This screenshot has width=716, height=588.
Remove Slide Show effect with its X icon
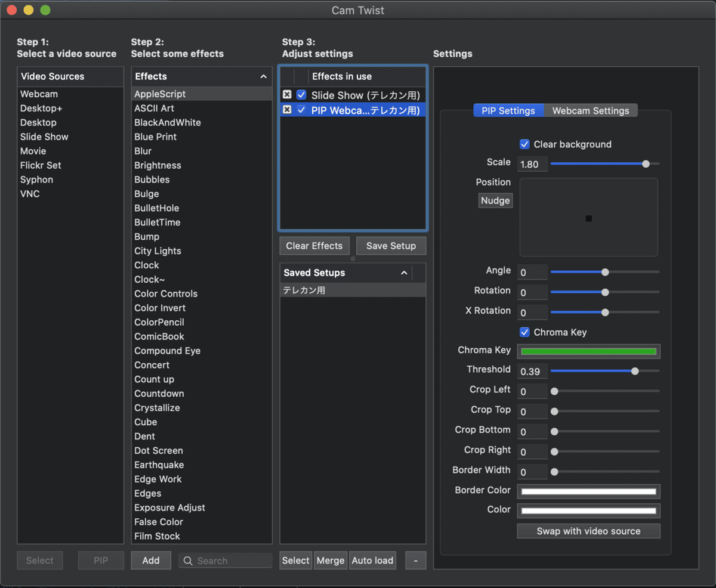point(287,95)
